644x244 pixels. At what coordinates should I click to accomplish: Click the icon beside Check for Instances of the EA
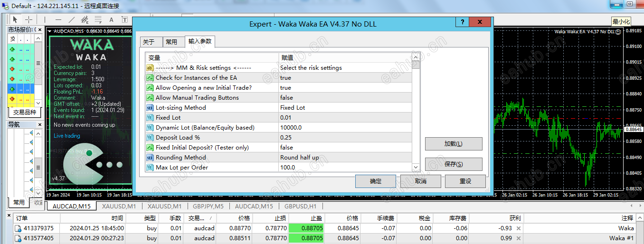point(150,78)
